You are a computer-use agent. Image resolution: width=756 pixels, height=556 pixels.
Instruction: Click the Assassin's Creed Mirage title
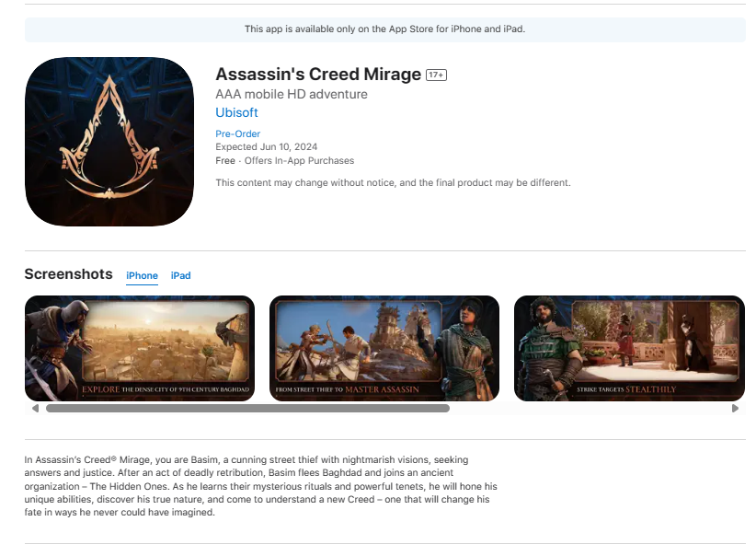[x=318, y=75]
